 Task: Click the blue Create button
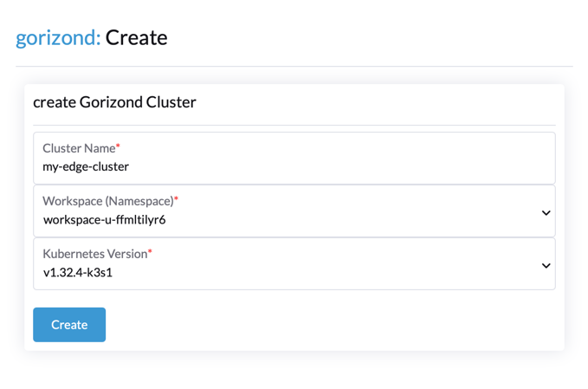[x=69, y=325]
